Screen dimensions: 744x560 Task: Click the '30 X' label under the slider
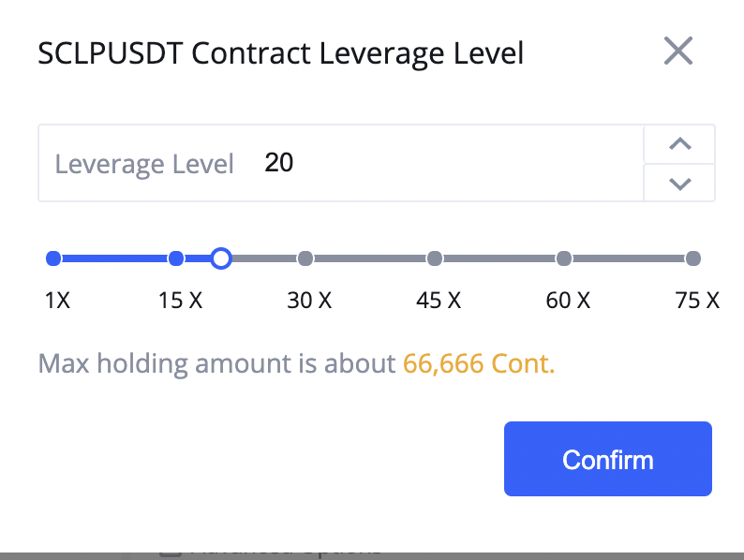pyautogui.click(x=309, y=301)
